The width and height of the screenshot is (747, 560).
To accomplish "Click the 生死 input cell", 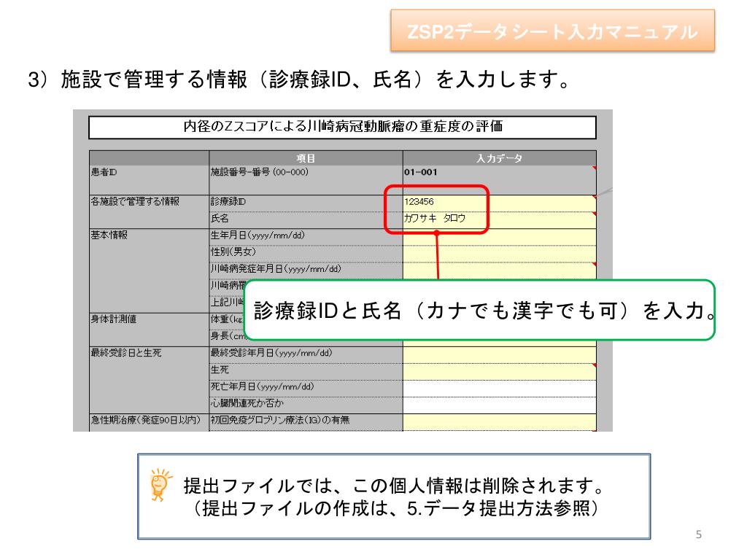I will click(x=499, y=370).
